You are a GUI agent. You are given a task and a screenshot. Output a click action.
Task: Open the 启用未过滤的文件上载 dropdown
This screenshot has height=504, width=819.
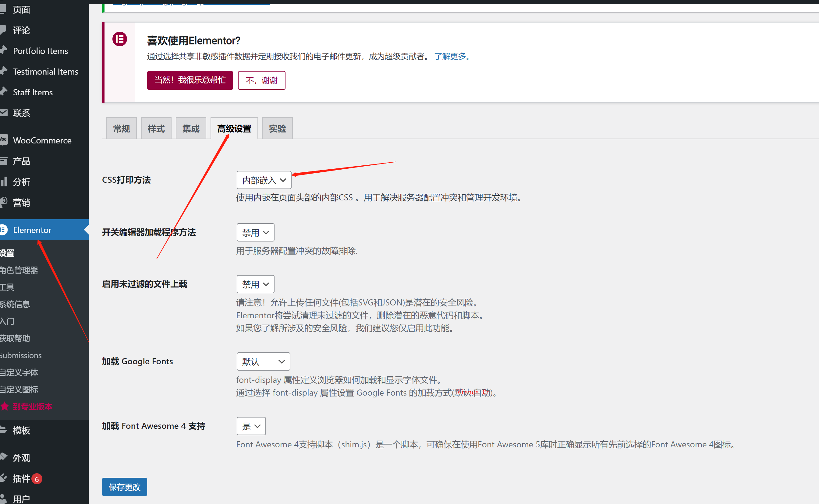(x=255, y=284)
